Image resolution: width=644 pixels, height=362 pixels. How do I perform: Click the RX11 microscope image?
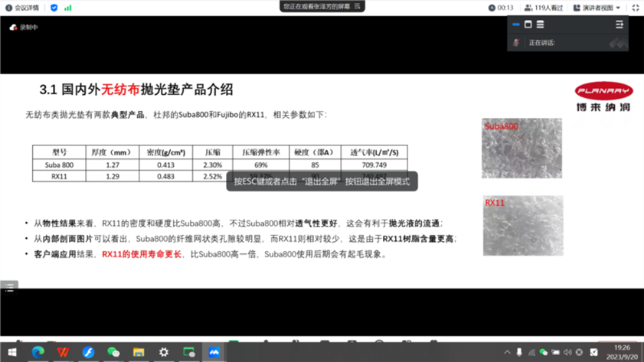[523, 225]
